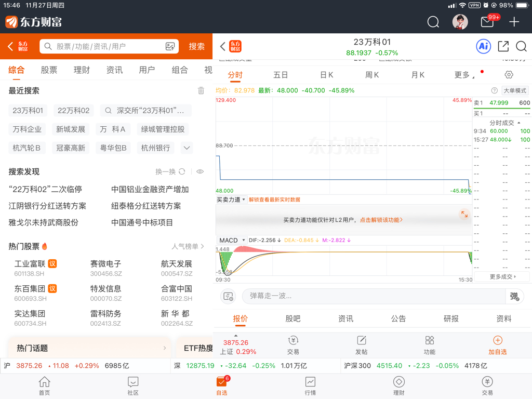
Task: Open hot stock 赛微电子
Action: 106,268
